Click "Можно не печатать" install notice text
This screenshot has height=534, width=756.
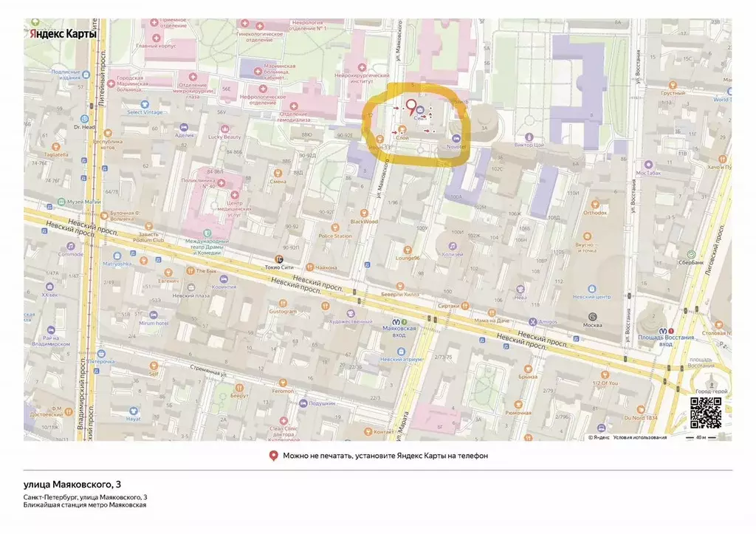point(385,456)
